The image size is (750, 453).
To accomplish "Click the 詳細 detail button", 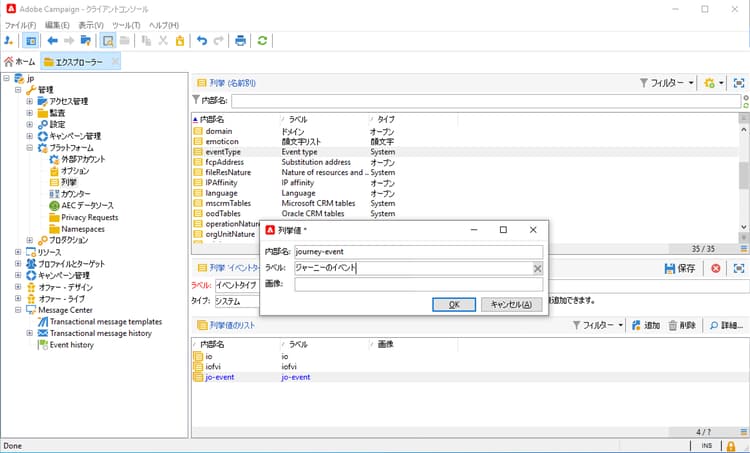I will (726, 325).
